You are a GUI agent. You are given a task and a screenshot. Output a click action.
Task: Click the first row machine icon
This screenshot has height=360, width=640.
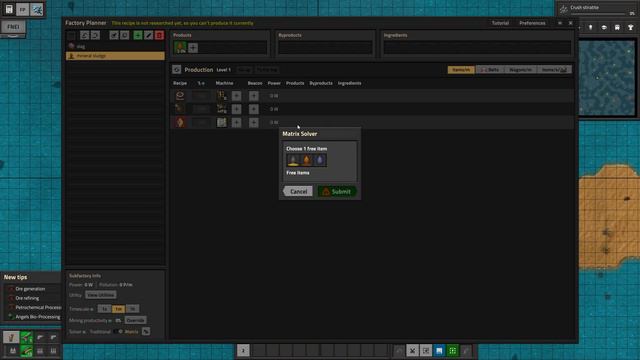pos(222,96)
